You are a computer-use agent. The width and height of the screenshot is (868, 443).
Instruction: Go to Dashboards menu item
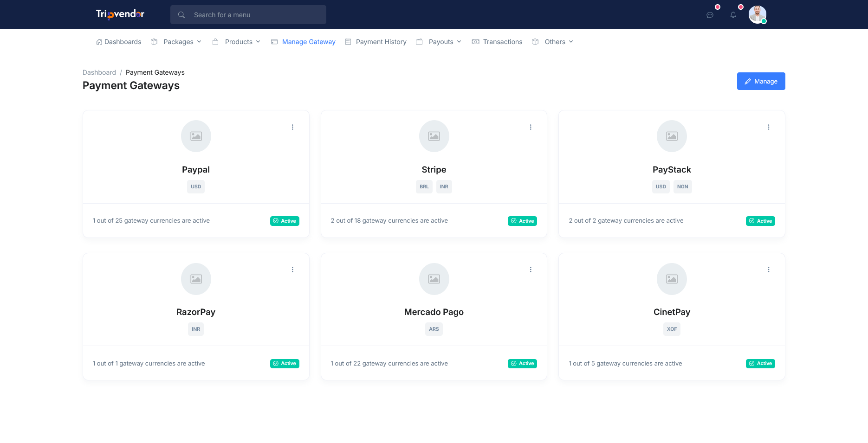(x=119, y=42)
